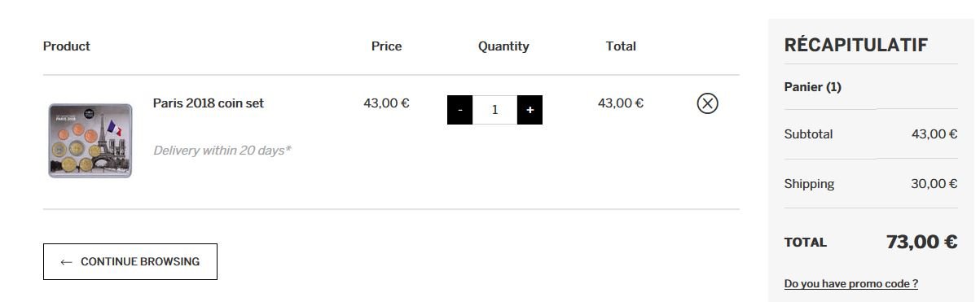Screen dimensions: 980x302
Task: Click the Continue Browsing button
Action: click(x=130, y=261)
